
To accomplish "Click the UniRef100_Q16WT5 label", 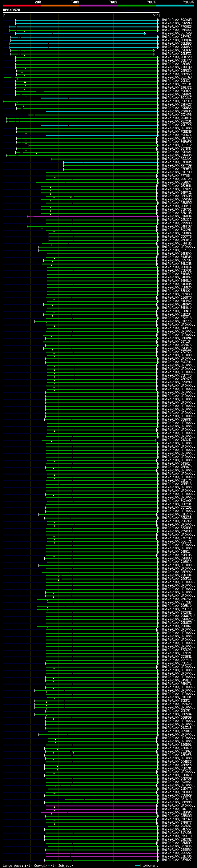I will 177,297.
